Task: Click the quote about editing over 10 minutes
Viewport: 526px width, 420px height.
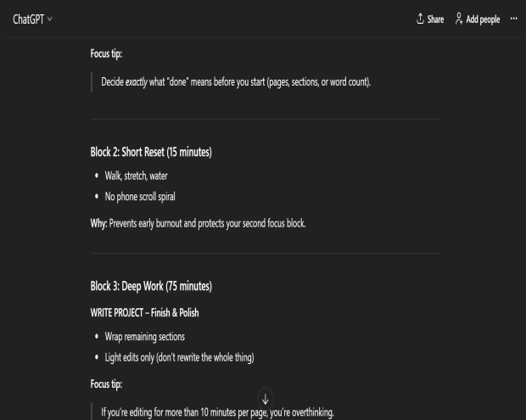Action: [218, 413]
